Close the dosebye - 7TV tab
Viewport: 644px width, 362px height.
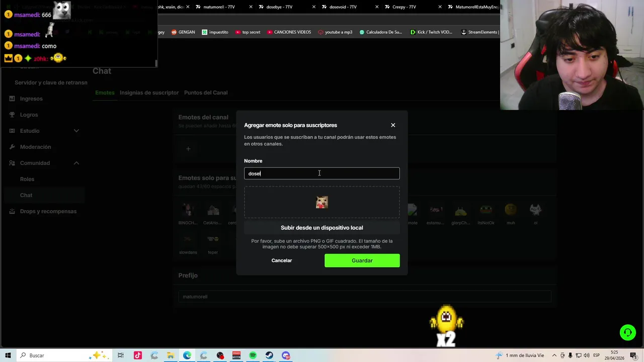coord(314,7)
